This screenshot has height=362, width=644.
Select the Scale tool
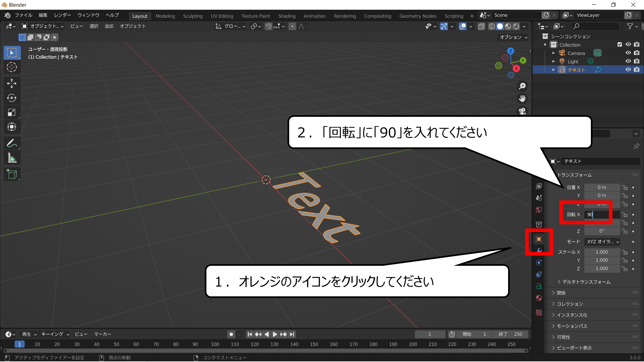pyautogui.click(x=12, y=113)
